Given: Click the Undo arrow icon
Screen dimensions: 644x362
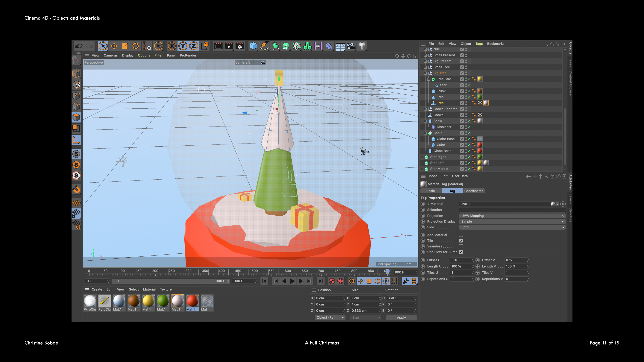Looking at the screenshot, I should pos(79,46).
